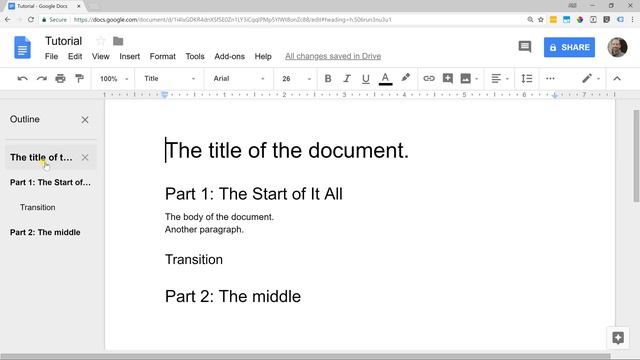
Task: Go back with the browser back arrow
Action: pyautogui.click(x=7, y=20)
